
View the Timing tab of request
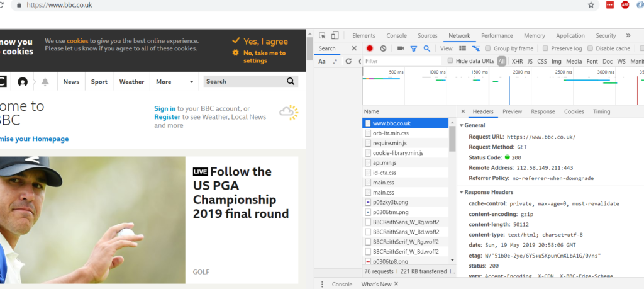[601, 111]
